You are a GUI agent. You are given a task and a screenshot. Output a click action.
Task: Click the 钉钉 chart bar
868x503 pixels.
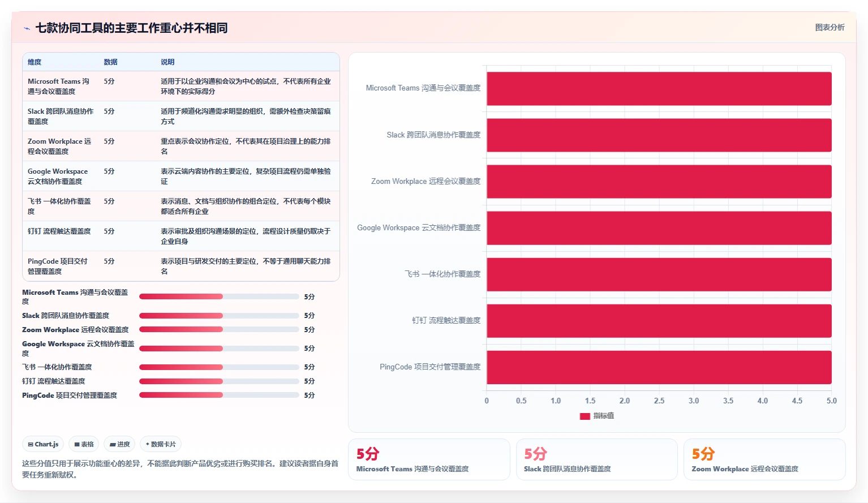click(659, 321)
